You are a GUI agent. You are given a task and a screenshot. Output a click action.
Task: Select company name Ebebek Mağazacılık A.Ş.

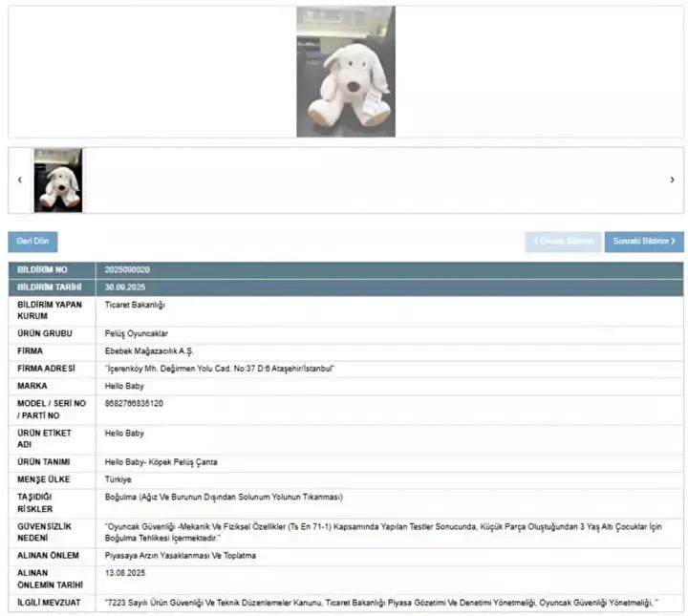[149, 351]
